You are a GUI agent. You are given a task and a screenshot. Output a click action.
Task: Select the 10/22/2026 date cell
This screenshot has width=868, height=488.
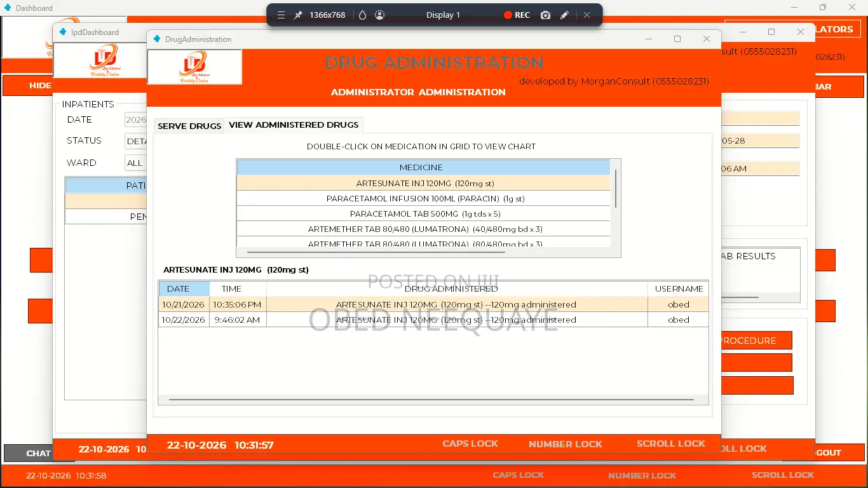[184, 320]
